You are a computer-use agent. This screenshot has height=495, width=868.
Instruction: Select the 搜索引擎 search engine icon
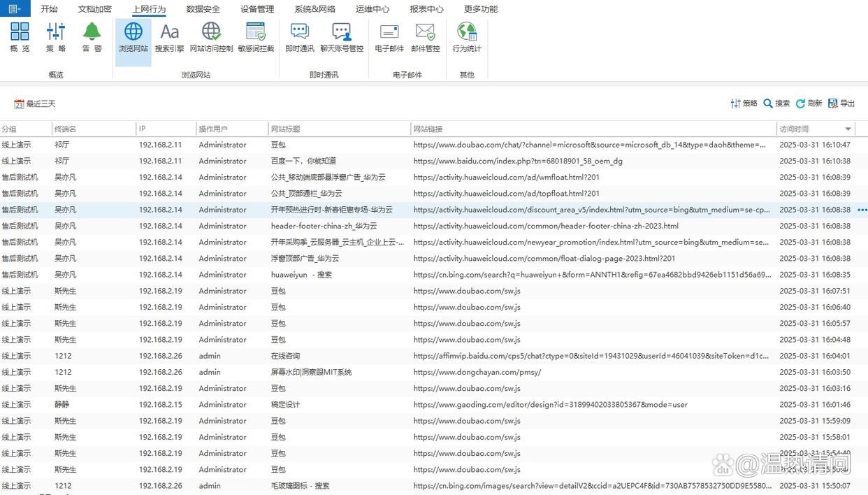(171, 38)
